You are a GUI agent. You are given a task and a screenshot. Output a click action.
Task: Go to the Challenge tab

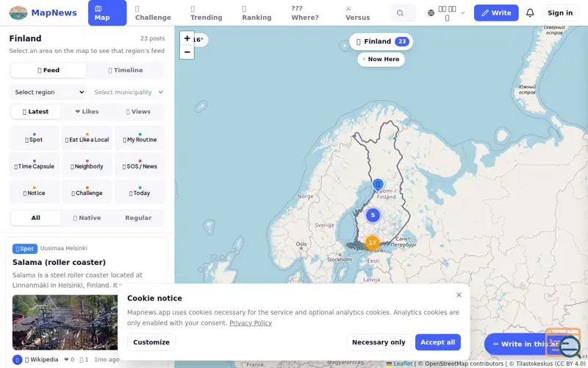click(x=153, y=13)
